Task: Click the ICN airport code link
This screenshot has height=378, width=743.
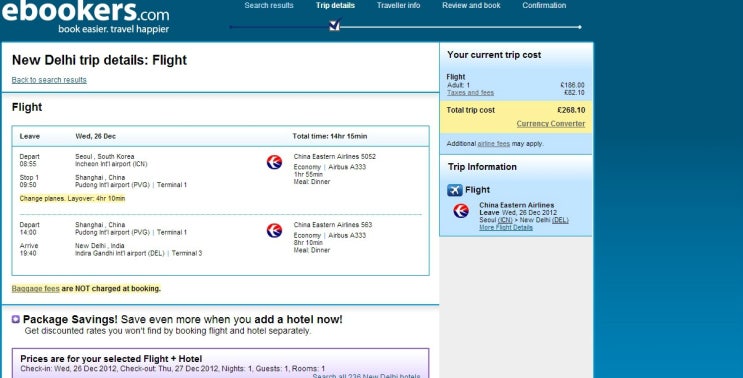Action: tap(505, 220)
